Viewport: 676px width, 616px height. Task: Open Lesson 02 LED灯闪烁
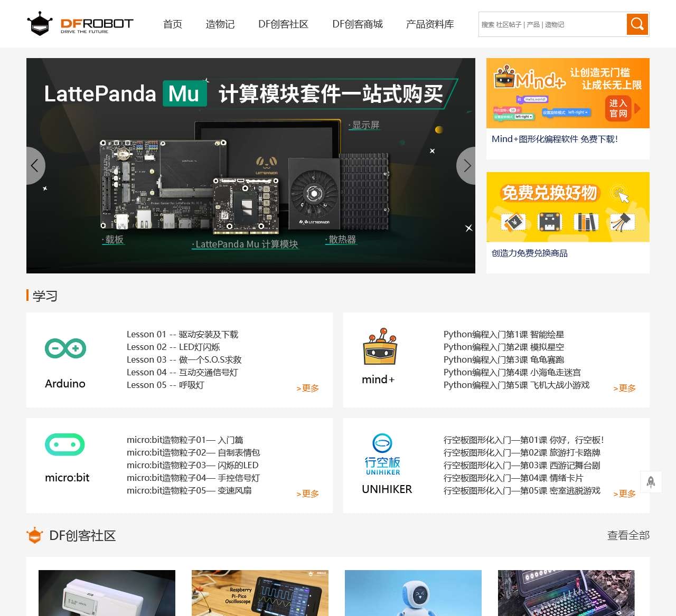click(x=173, y=347)
